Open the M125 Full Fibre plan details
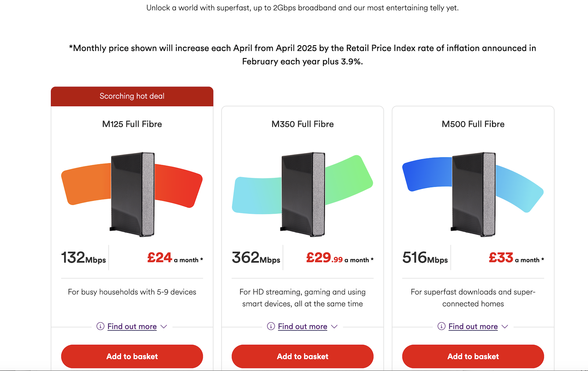Viewport: 588px width, 371px height. 132,124
